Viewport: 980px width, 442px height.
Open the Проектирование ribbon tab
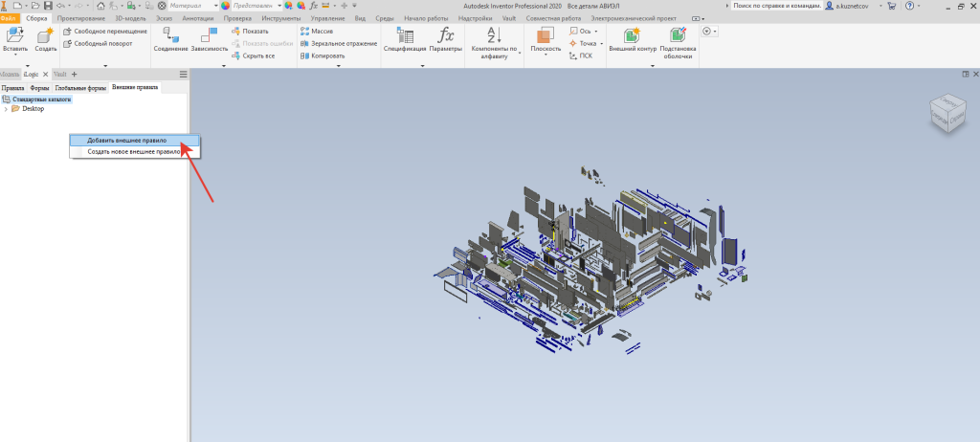tap(82, 18)
